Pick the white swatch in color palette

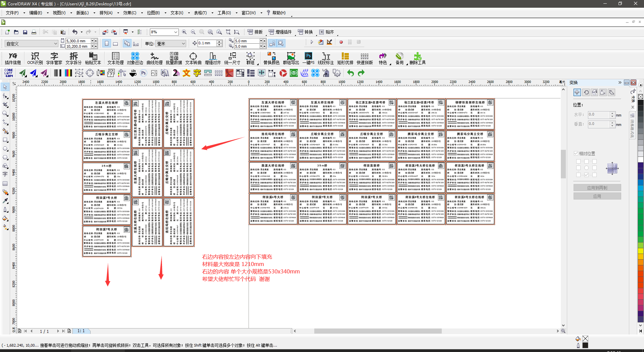point(640,160)
